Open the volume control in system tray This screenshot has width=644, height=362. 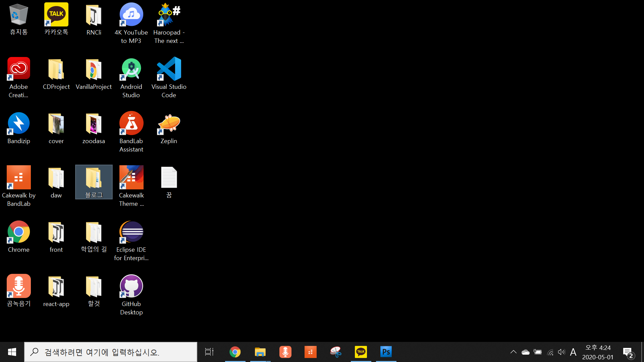coord(561,352)
